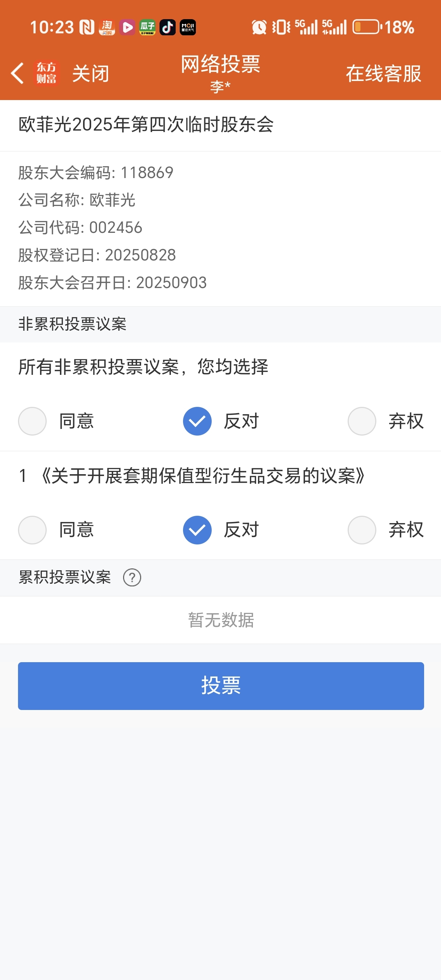The image size is (441, 980).
Task: Tap the NFC status bar icon
Action: [87, 27]
